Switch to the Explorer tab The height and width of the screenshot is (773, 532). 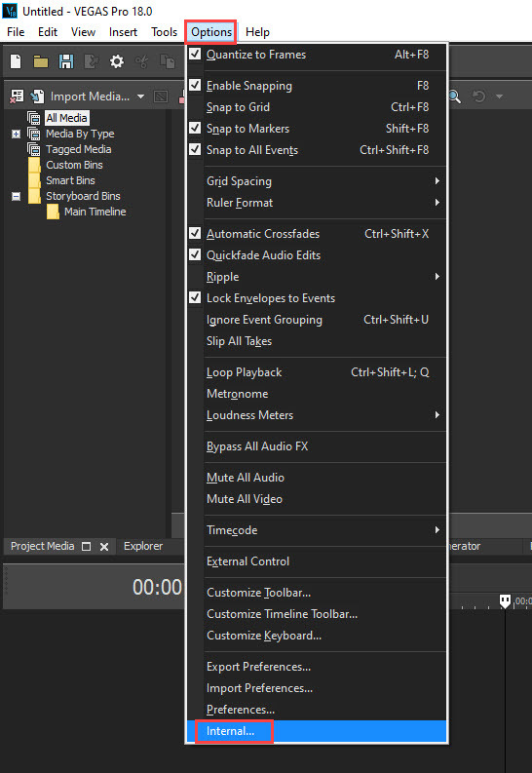pos(143,546)
